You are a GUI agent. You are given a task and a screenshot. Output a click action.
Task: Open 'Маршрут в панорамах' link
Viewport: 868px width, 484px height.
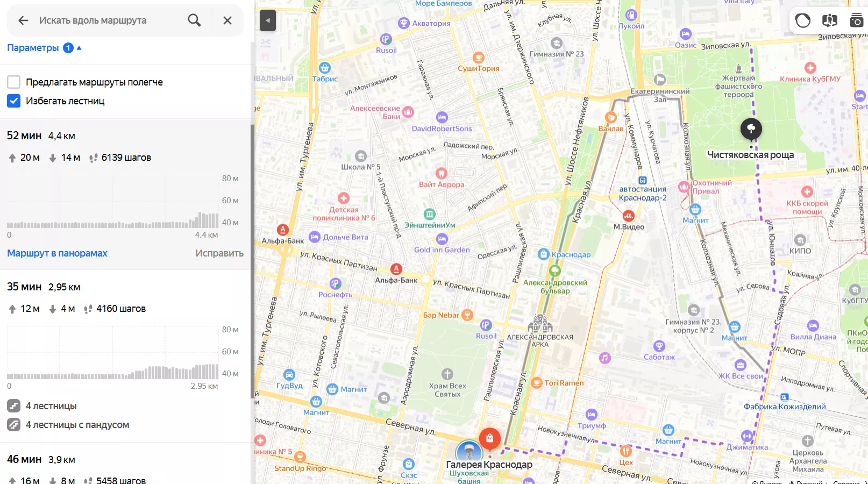pyautogui.click(x=57, y=253)
